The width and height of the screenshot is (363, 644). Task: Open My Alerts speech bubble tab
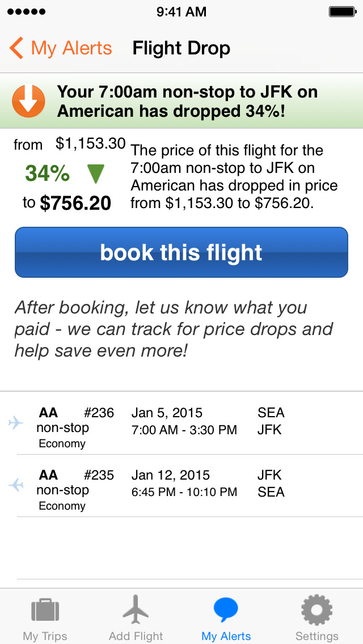pyautogui.click(x=226, y=618)
